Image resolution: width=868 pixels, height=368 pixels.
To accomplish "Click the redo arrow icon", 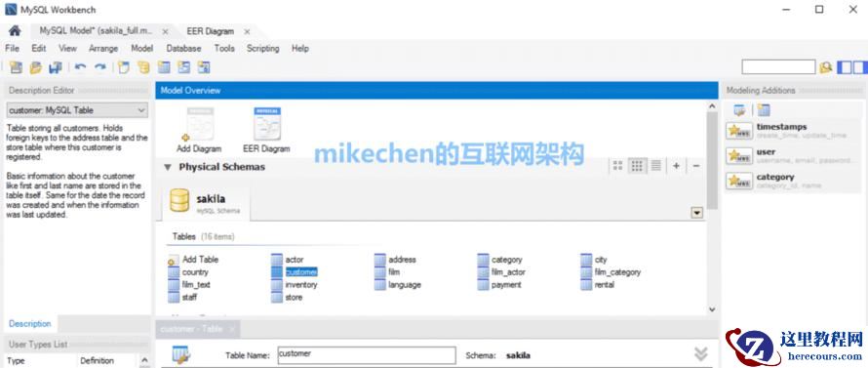I will (100, 67).
